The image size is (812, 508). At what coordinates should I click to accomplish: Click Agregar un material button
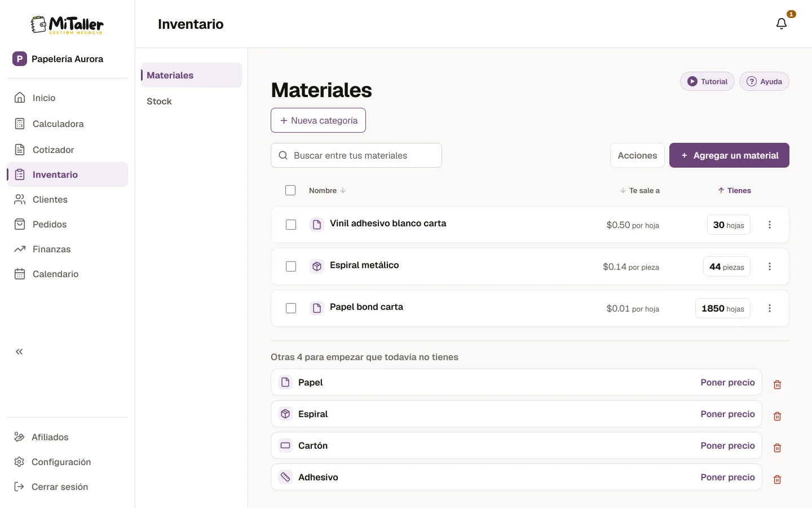(729, 155)
